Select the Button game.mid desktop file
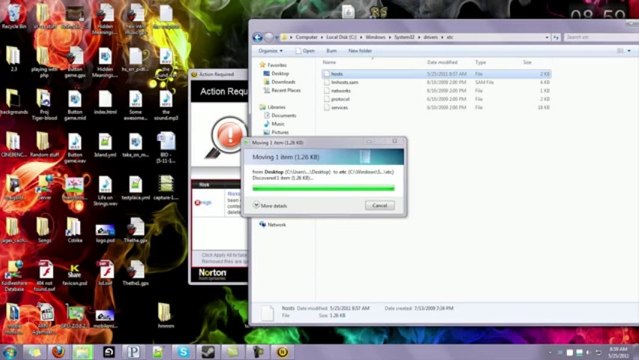Viewport: 639px width, 360px height. click(75, 106)
